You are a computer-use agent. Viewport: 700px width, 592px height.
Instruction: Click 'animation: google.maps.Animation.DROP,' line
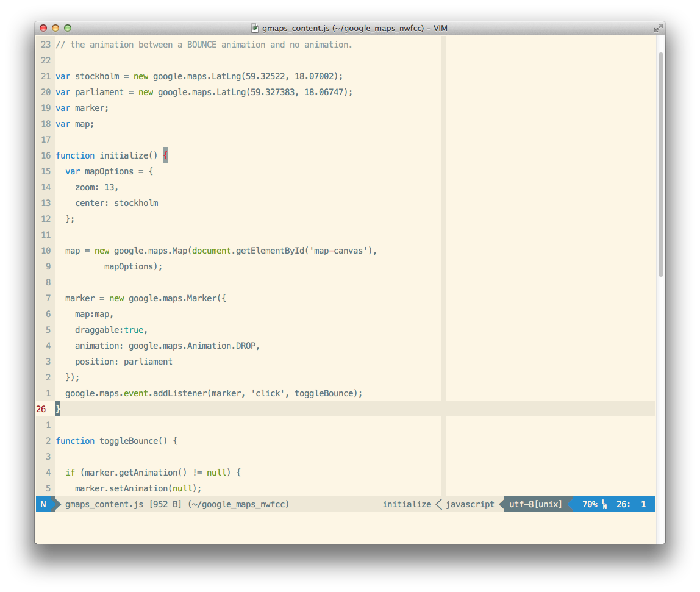[x=168, y=346]
